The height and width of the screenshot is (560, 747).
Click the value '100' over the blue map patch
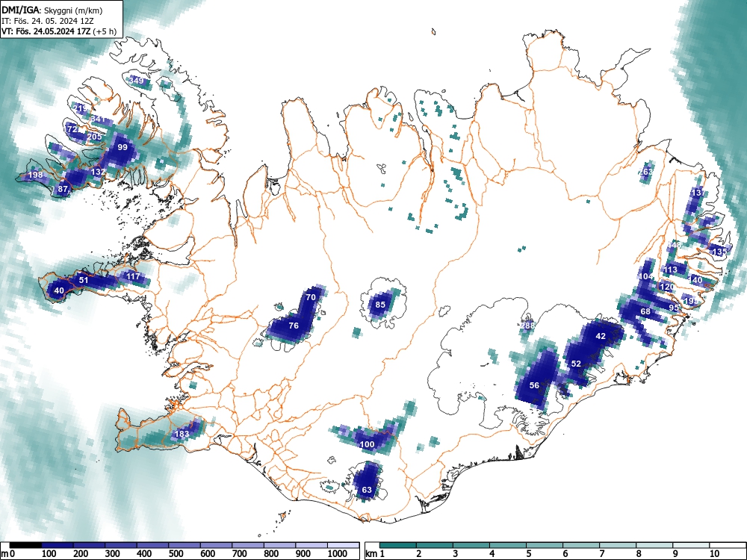(x=367, y=444)
